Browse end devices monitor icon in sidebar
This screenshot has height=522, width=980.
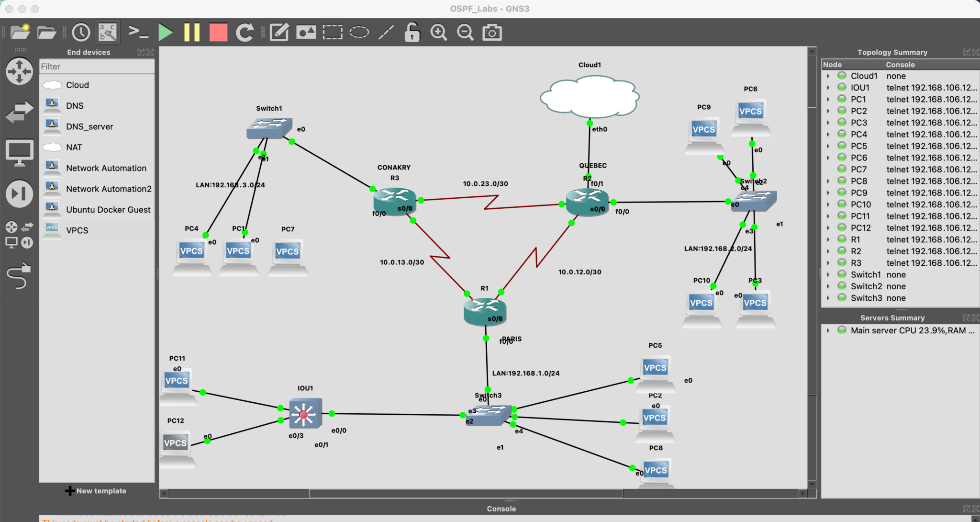click(x=20, y=153)
